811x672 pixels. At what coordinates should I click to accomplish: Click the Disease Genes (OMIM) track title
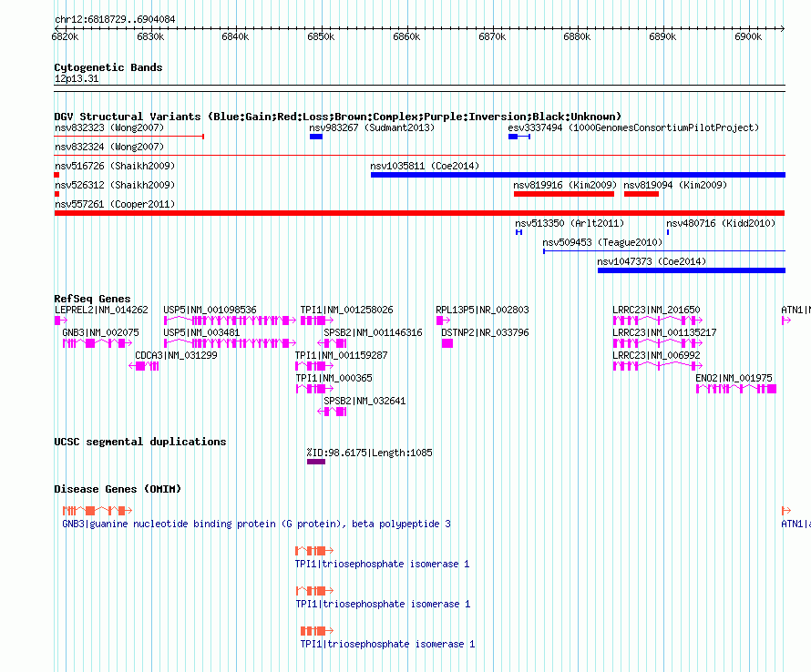click(118, 489)
